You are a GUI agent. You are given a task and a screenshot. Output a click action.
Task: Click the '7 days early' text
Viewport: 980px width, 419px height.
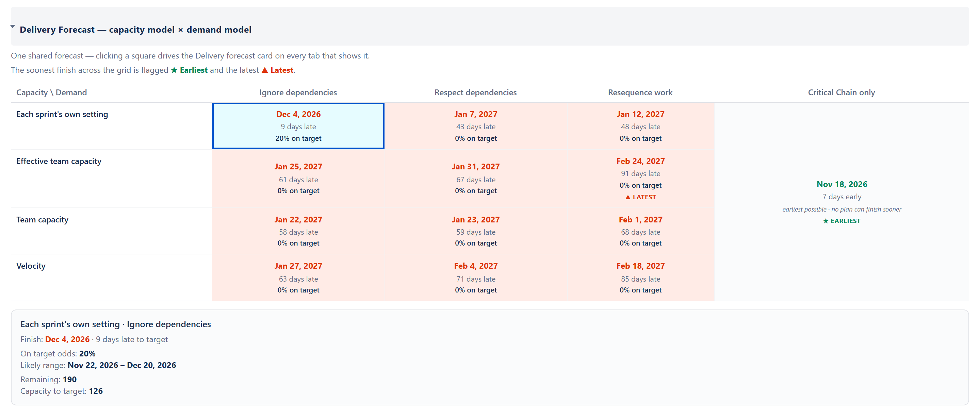click(842, 197)
